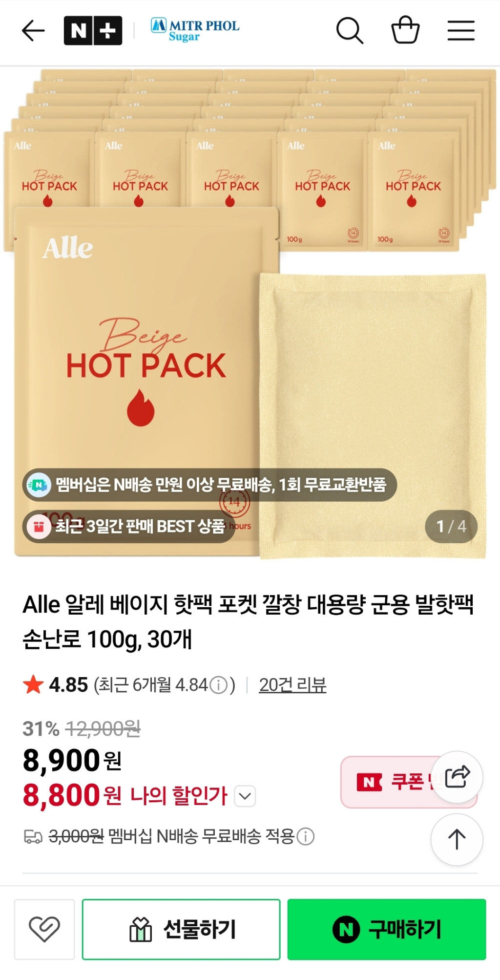Tap the back arrow icon
This screenshot has height=980, width=500.
[x=33, y=31]
